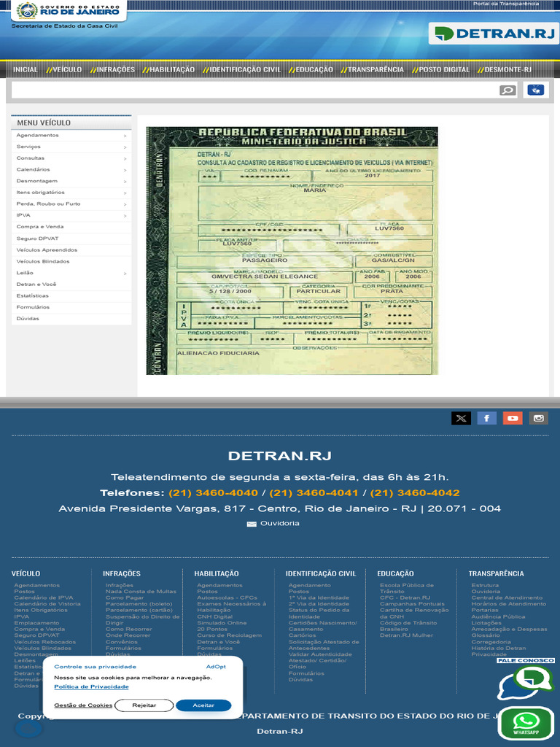The height and width of the screenshot is (747, 560).
Task: Expand the Leilão sidebar entry
Action: [x=71, y=273]
